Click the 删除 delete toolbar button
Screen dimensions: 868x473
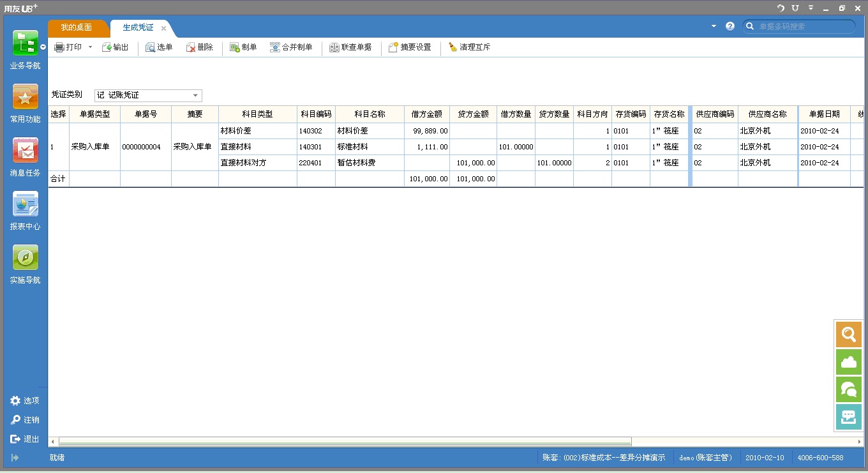[x=199, y=47]
